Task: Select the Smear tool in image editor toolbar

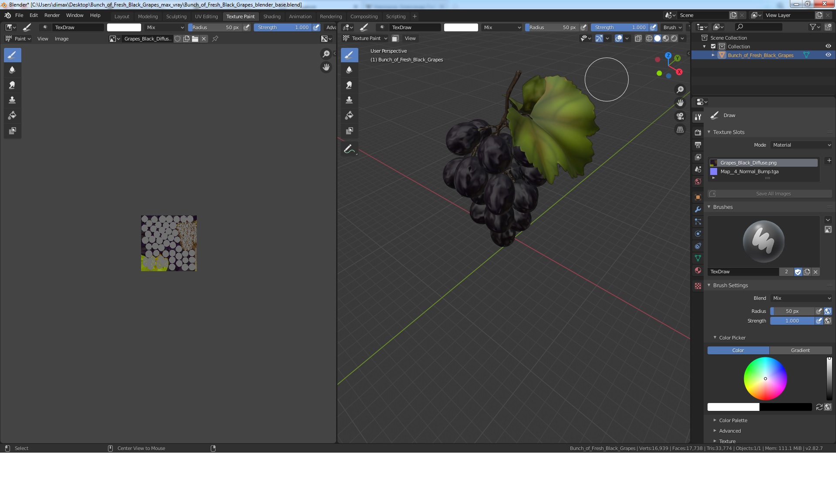Action: point(12,85)
